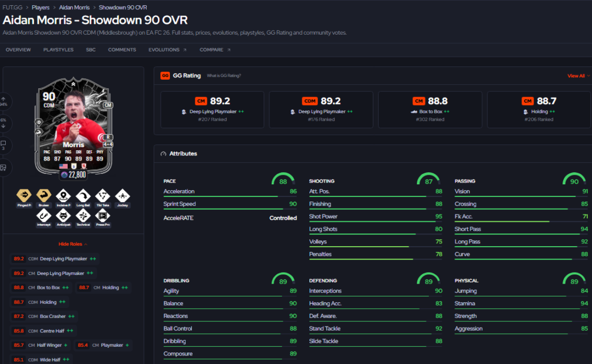Click external arrow icon beside Compare
This screenshot has height=364, width=592.
tap(229, 50)
